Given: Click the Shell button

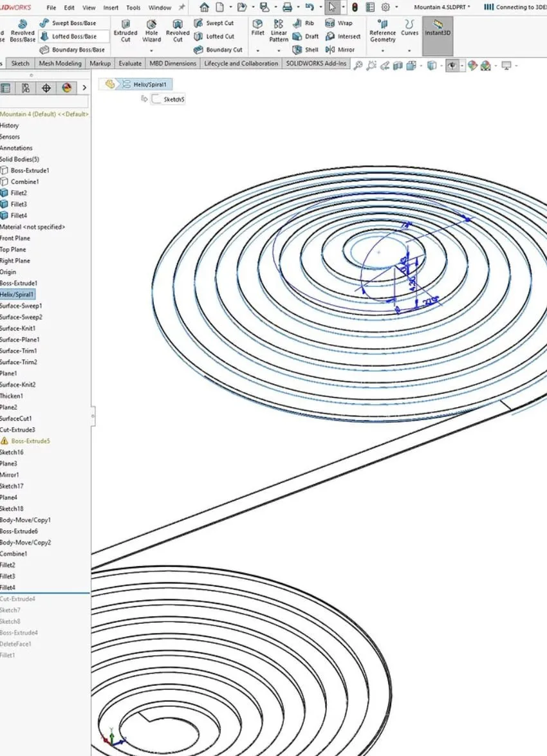Looking at the screenshot, I should (x=306, y=50).
